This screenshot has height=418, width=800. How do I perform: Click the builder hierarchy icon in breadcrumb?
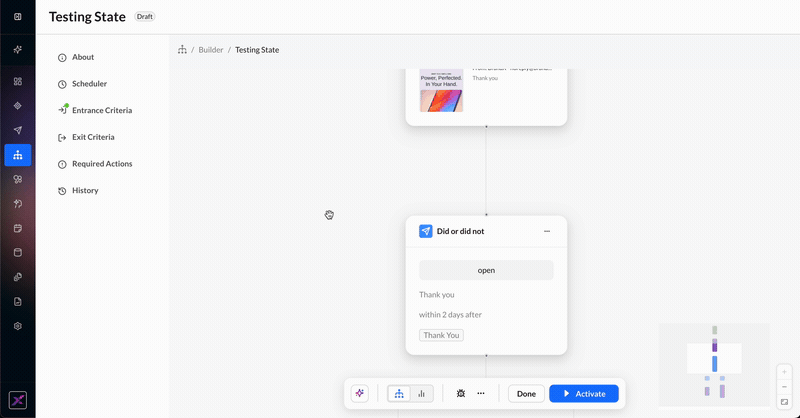point(182,50)
